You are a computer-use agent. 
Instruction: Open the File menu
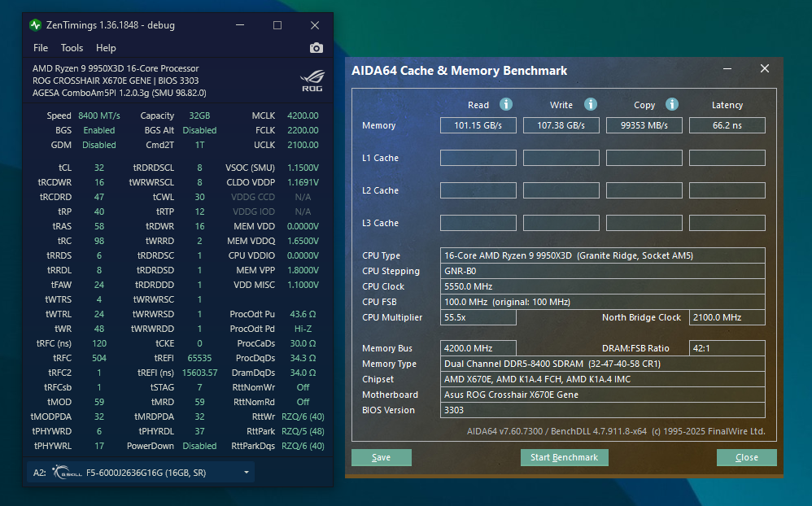click(x=41, y=48)
